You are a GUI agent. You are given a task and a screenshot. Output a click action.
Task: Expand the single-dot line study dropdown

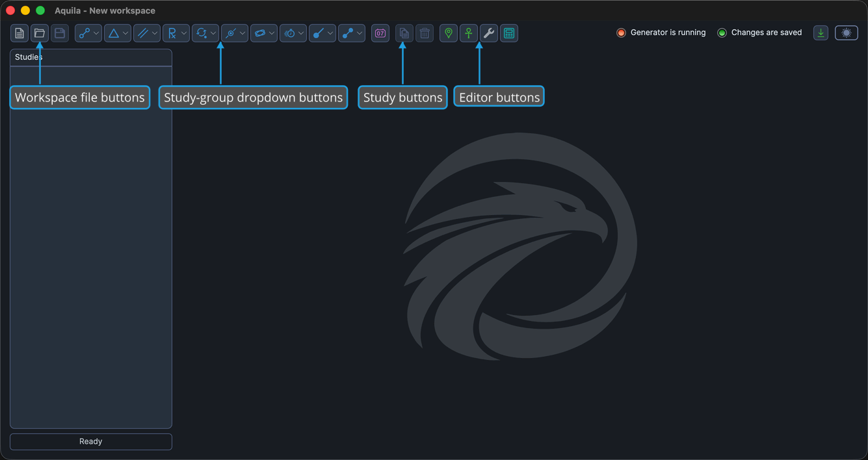[x=322, y=33]
